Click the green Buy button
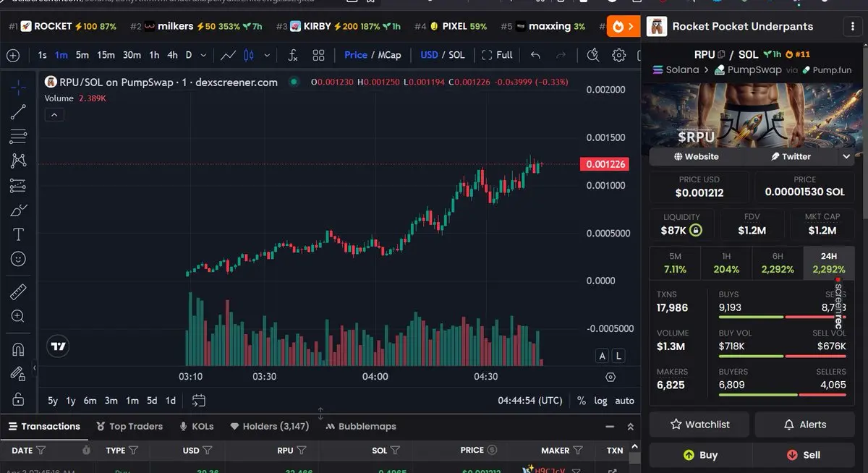Screen dimensions: 868x473 pos(700,455)
